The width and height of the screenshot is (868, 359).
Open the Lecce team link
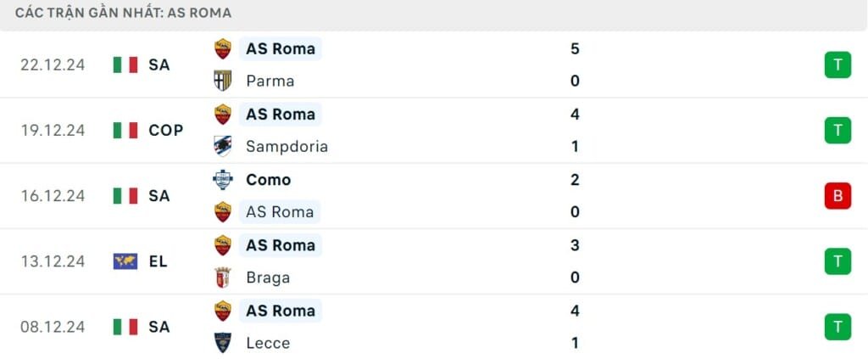(x=268, y=343)
